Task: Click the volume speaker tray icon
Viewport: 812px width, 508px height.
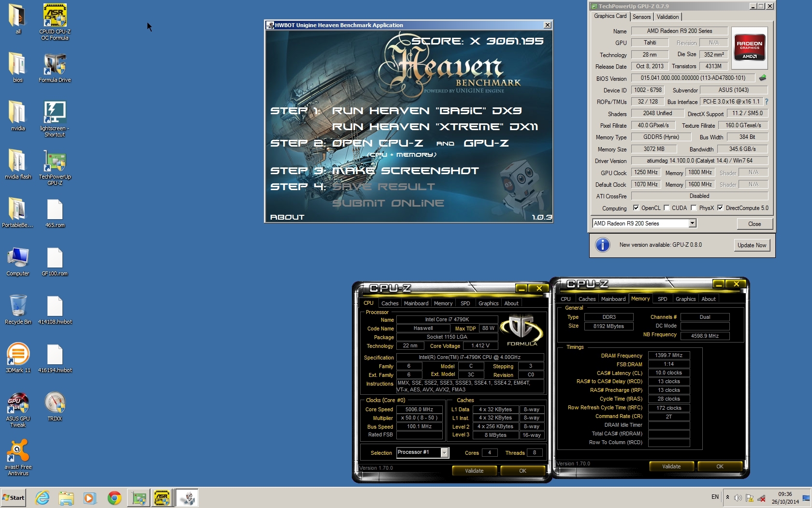Action: coord(738,498)
